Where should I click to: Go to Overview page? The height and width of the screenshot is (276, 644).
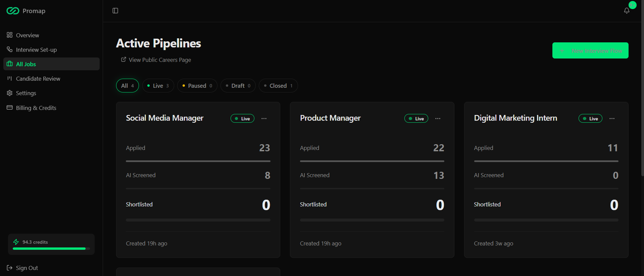(x=51, y=35)
